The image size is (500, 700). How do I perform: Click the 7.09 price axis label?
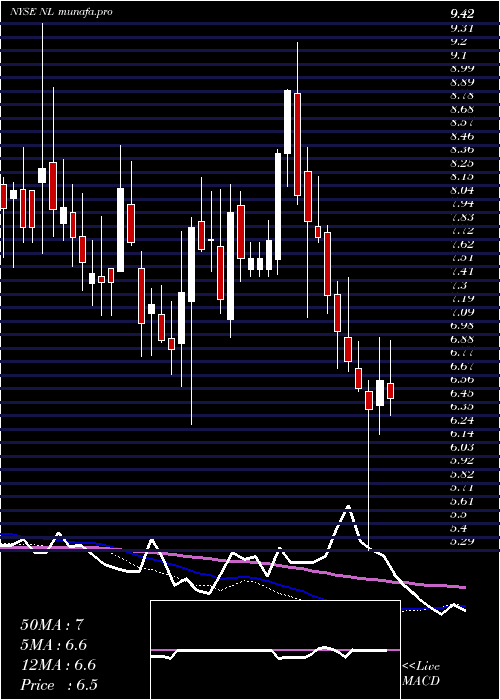[462, 312]
